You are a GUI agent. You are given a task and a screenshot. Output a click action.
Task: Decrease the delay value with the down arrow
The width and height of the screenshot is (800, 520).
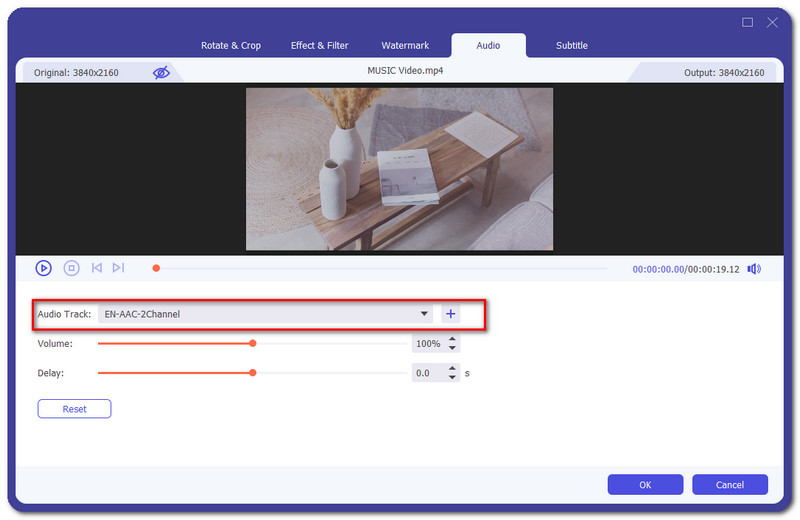tap(452, 378)
